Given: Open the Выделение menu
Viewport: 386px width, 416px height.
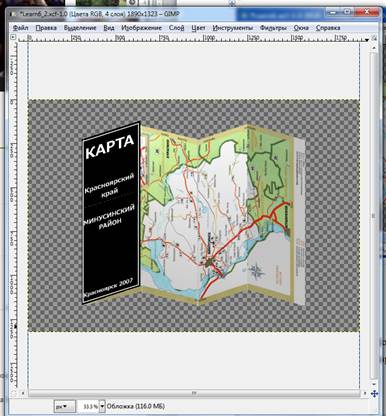Looking at the screenshot, I should pyautogui.click(x=80, y=28).
